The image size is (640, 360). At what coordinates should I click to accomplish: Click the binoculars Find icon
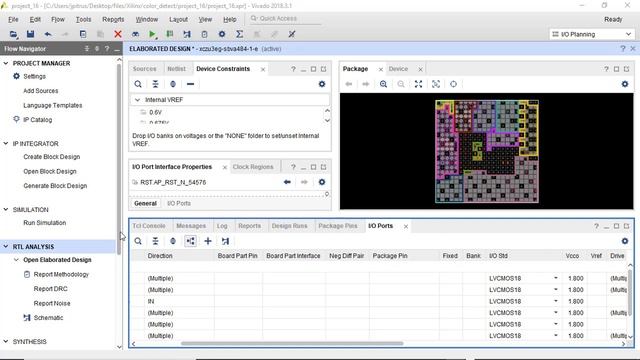(x=135, y=34)
